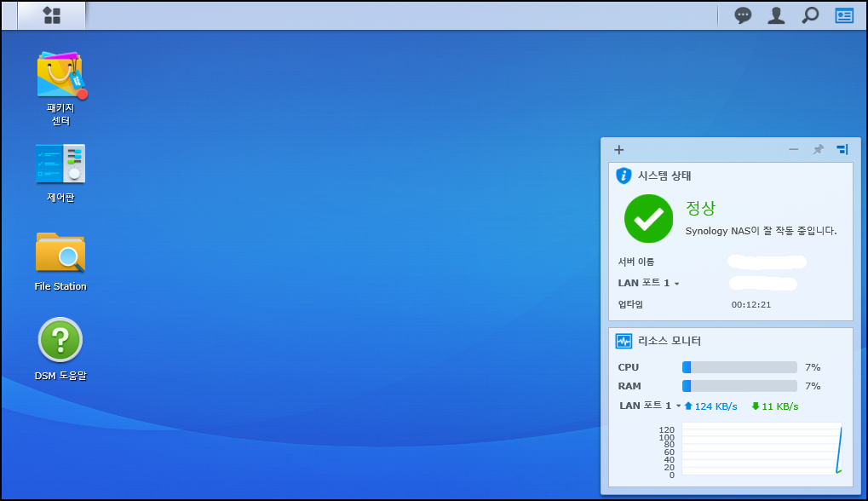Click the Resource Monitor (리소스 모니터) waveform icon

coord(624,341)
